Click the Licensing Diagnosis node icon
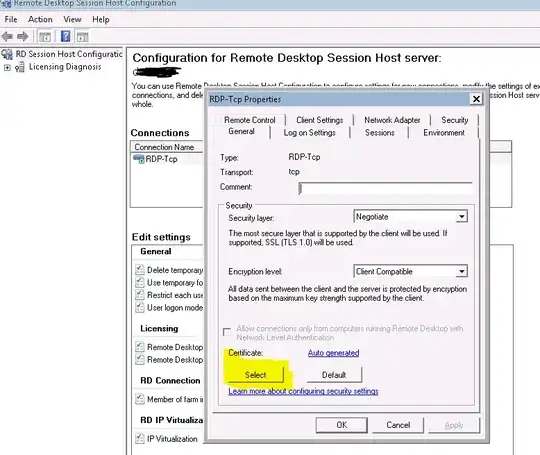This screenshot has width=540, height=455. [20, 67]
